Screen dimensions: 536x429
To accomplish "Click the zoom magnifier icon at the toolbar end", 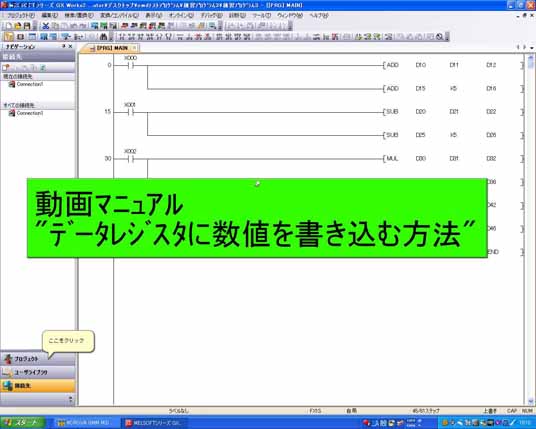I will pyautogui.click(x=440, y=37).
